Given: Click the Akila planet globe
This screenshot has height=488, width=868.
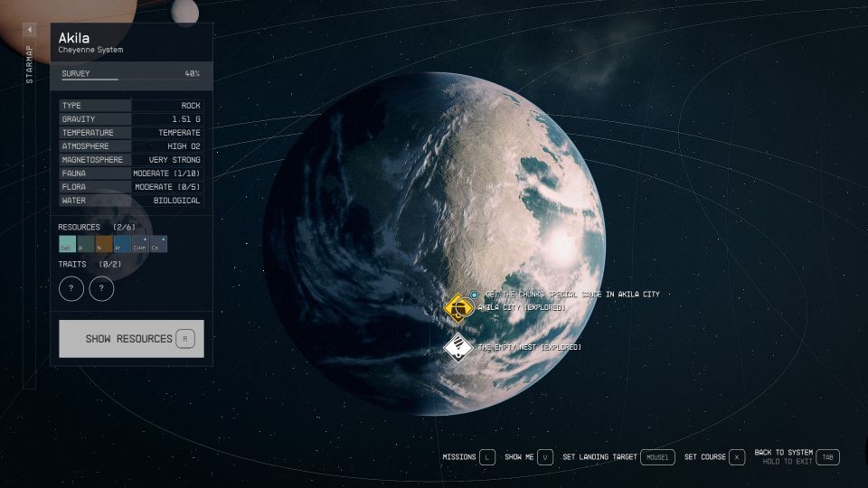Looking at the screenshot, I should (x=434, y=243).
